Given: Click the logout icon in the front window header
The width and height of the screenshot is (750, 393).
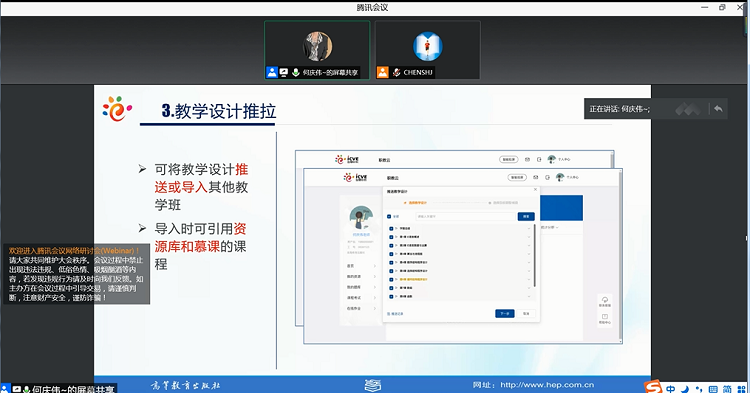Looking at the screenshot, I should coord(548,177).
